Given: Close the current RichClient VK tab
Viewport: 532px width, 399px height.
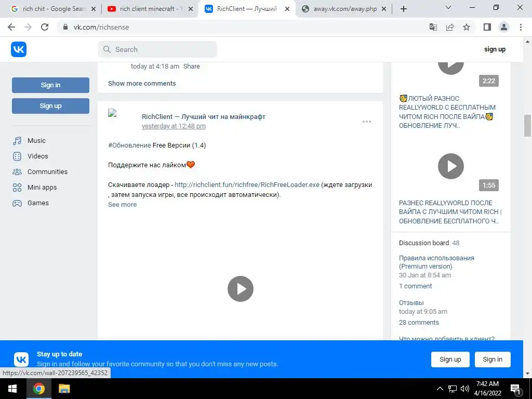Looking at the screenshot, I should [287, 9].
